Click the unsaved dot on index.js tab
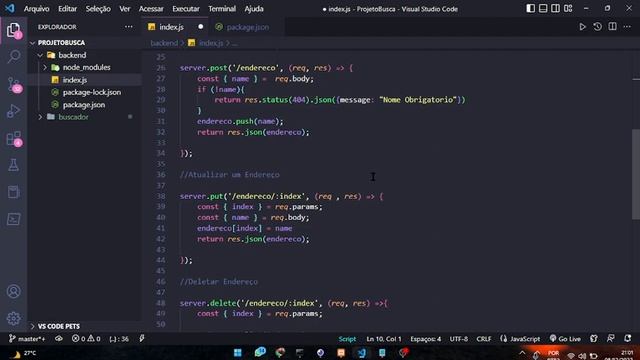 point(200,27)
